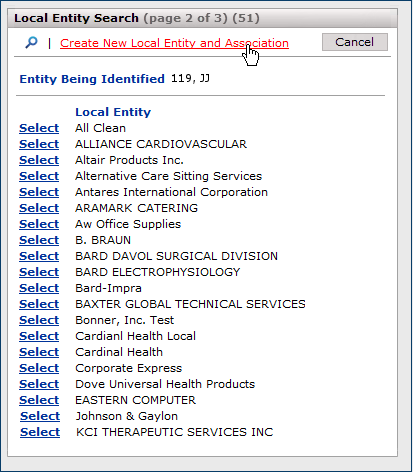Select Corporate Express entity

coord(39,368)
